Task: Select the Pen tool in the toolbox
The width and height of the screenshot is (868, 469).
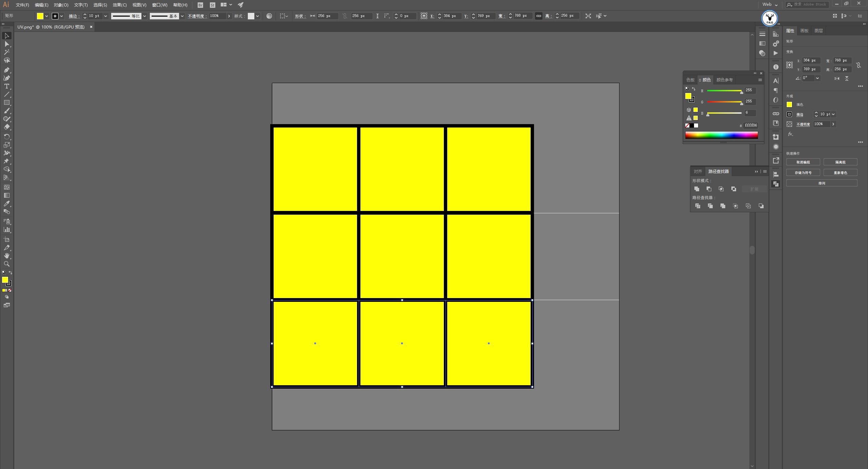Action: tap(6, 70)
